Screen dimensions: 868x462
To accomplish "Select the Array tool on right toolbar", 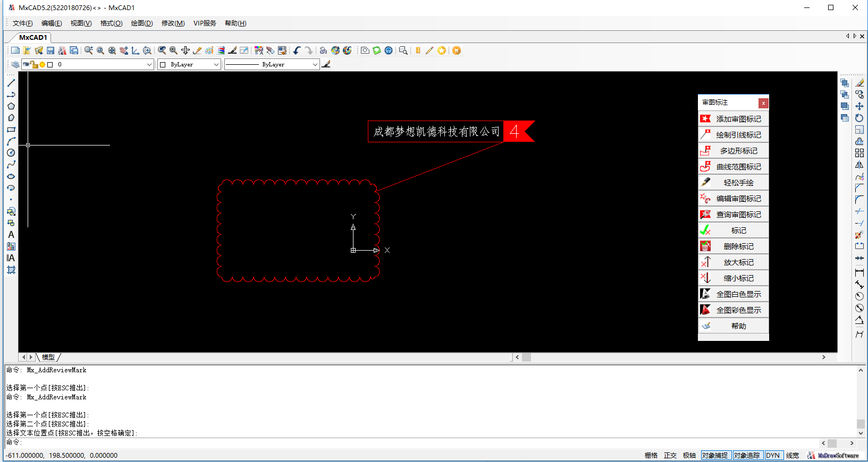I will [859, 153].
